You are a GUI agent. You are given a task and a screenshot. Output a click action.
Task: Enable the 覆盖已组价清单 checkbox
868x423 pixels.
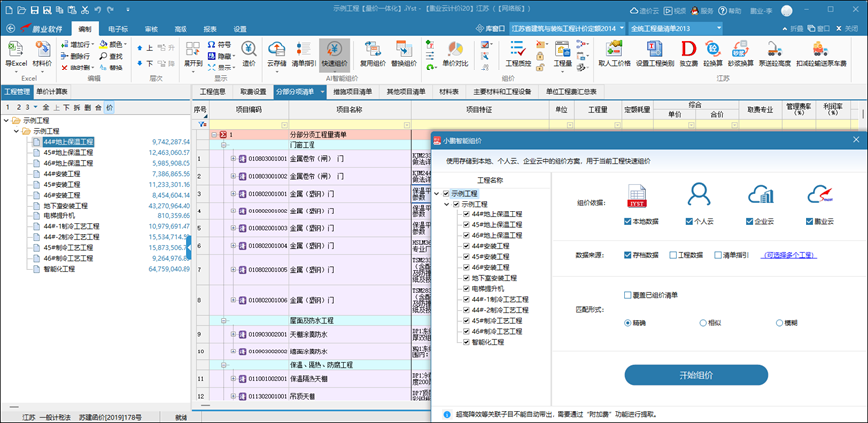click(627, 295)
